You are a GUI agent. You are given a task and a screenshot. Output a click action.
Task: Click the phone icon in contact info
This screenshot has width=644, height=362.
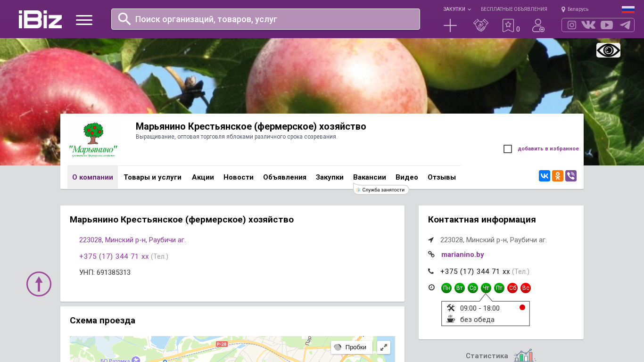click(x=431, y=271)
